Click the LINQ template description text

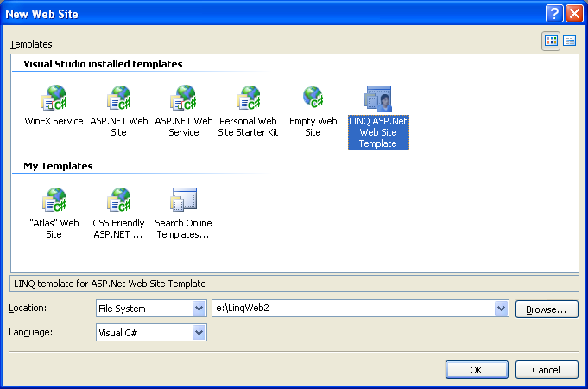point(110,284)
